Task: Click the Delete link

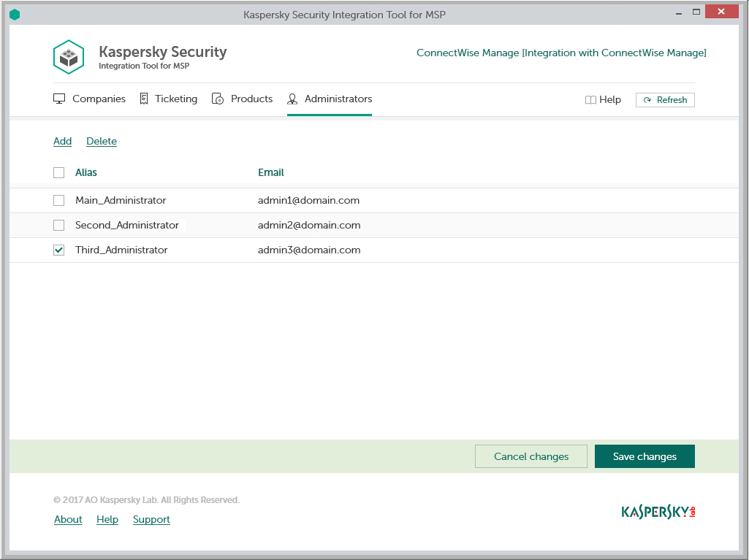Action: pyautogui.click(x=102, y=141)
